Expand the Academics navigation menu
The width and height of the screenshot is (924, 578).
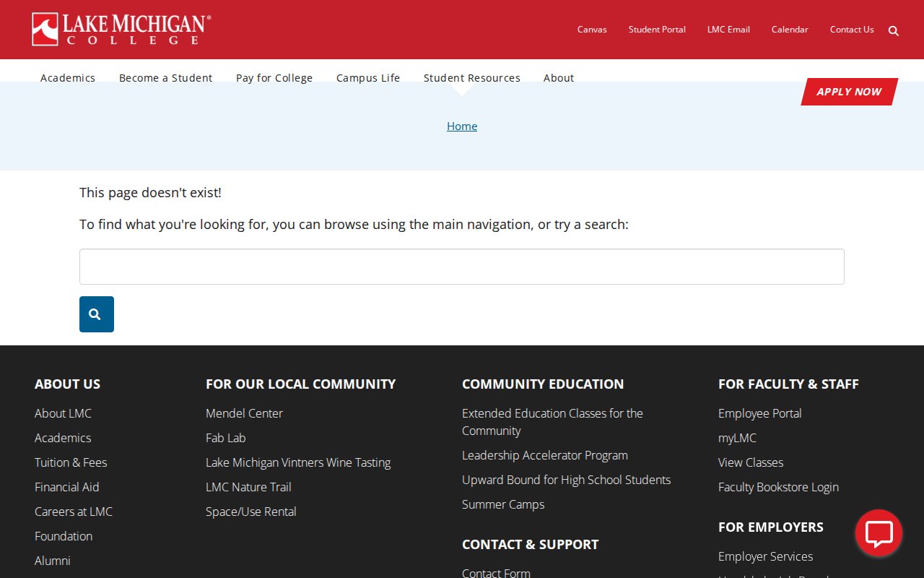point(68,78)
